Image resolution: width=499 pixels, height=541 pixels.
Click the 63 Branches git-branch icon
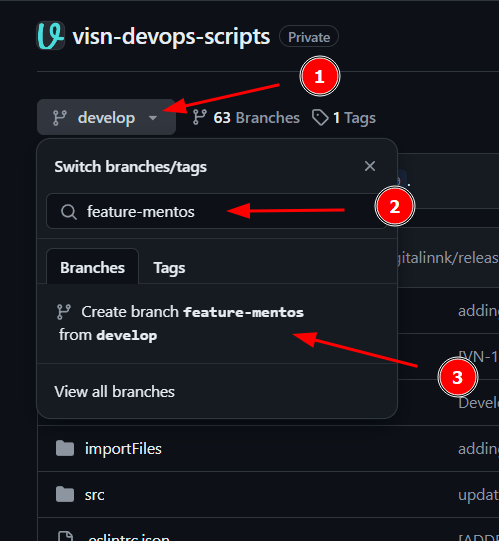tap(200, 117)
